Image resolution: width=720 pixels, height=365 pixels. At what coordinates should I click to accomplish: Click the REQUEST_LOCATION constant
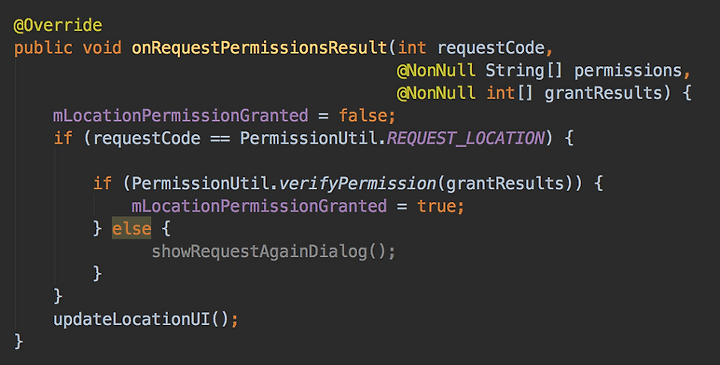pyautogui.click(x=466, y=138)
